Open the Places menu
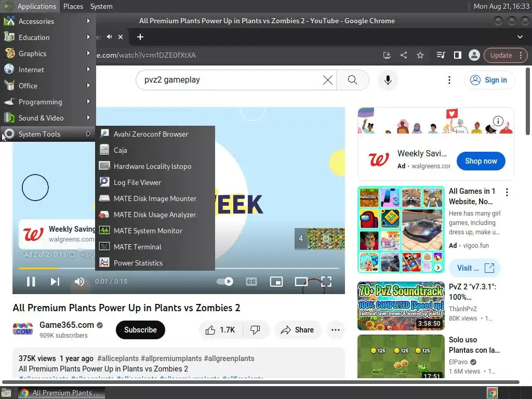Viewport: 532px width, 399px height. tap(73, 6)
